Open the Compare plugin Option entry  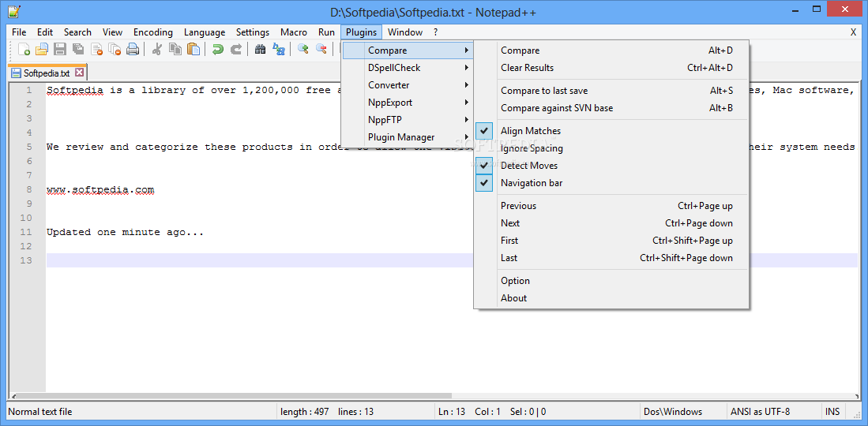tap(611, 281)
